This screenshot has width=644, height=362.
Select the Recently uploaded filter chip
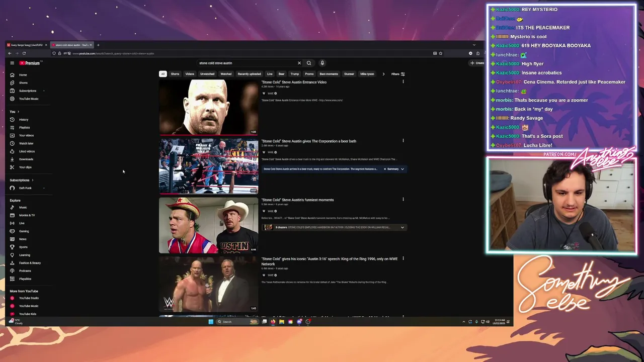(x=250, y=74)
